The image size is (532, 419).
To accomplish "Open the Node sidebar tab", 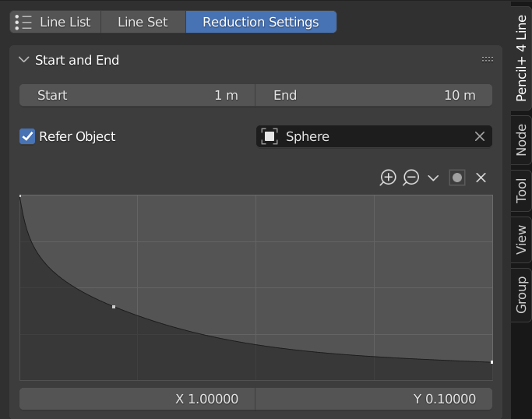I will coord(521,139).
